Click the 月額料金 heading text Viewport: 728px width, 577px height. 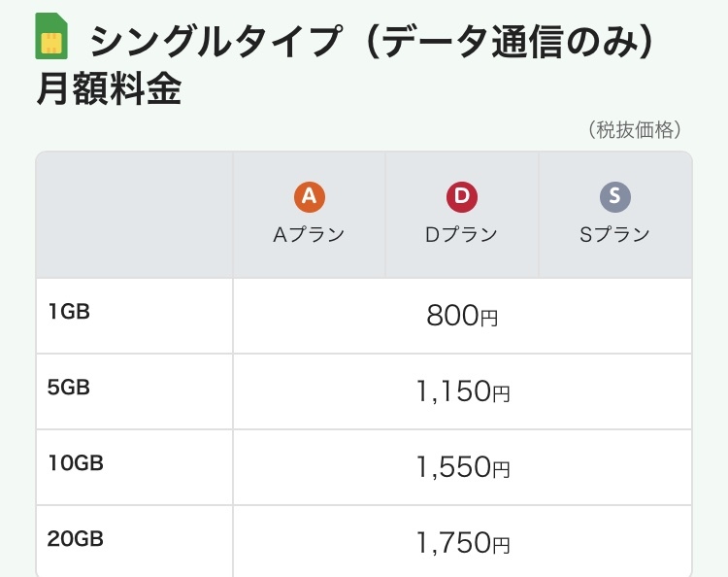click(x=109, y=90)
